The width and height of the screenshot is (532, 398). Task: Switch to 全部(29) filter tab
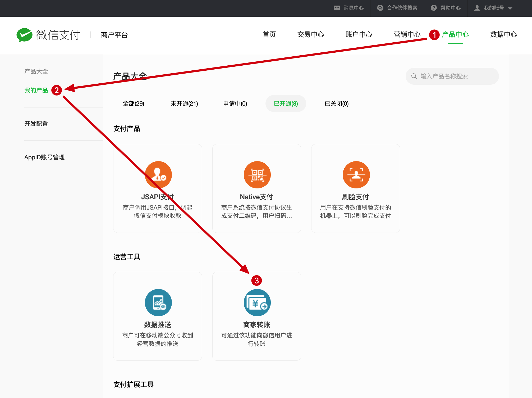[134, 103]
